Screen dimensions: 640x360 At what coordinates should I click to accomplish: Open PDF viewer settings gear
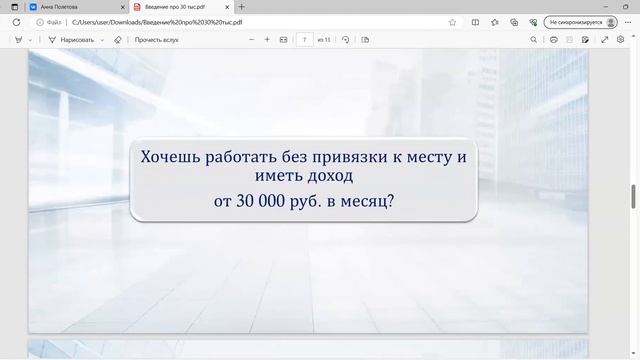(620, 40)
